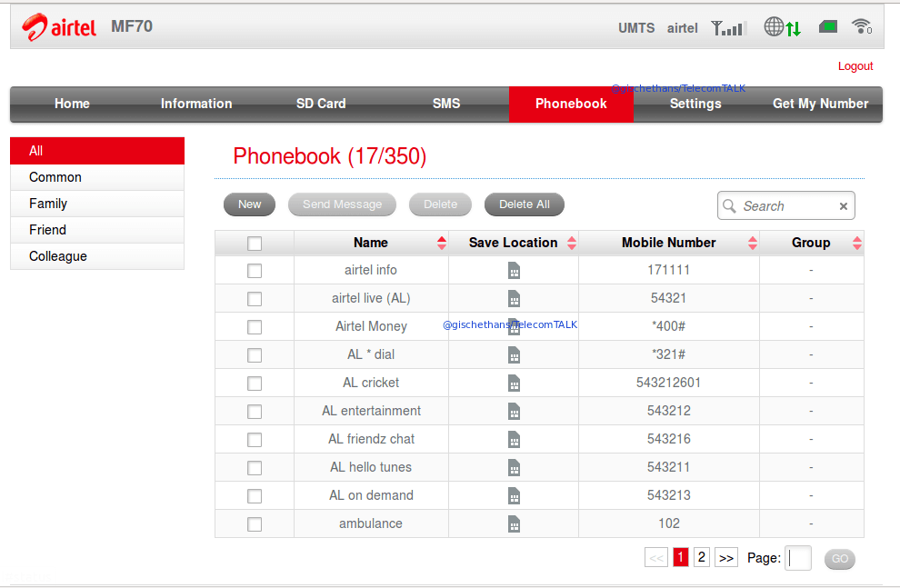Image resolution: width=900 pixels, height=588 pixels.
Task: Click the SIM icon in AL cricket row
Action: coord(514,383)
